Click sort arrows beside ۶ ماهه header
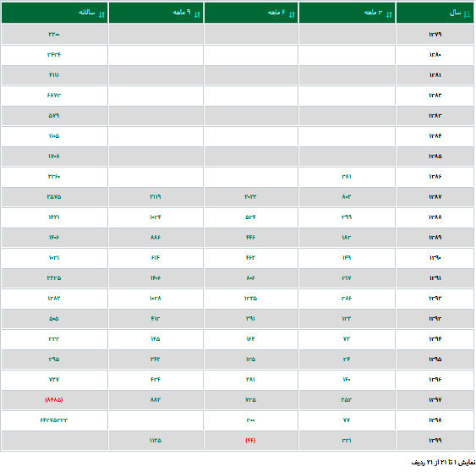 (x=292, y=14)
